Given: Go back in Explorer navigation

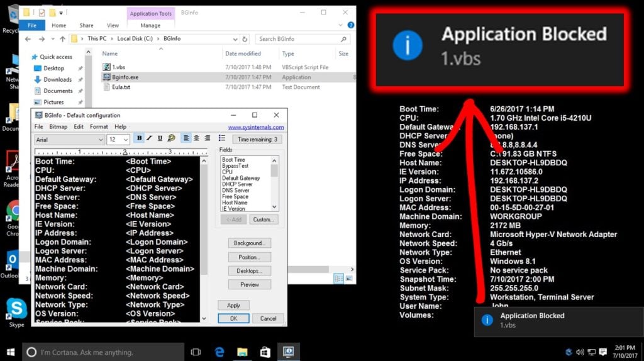Looking at the screenshot, I should [28, 39].
